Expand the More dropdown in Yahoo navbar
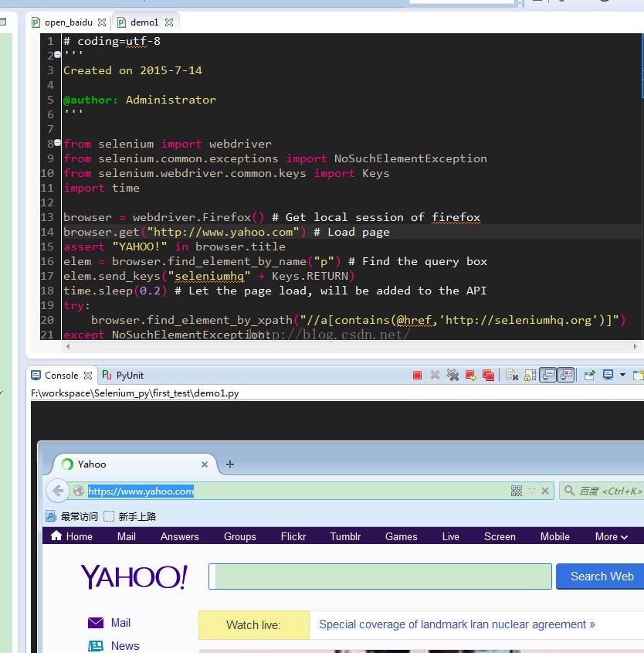The width and height of the screenshot is (644, 653). pyautogui.click(x=611, y=536)
